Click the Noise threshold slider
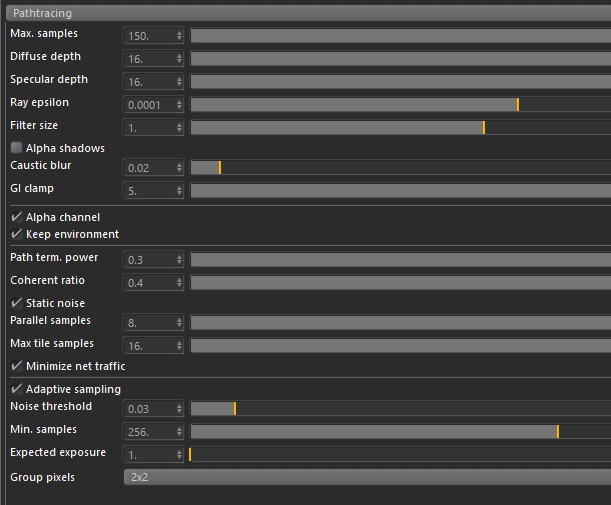 pyautogui.click(x=400, y=408)
